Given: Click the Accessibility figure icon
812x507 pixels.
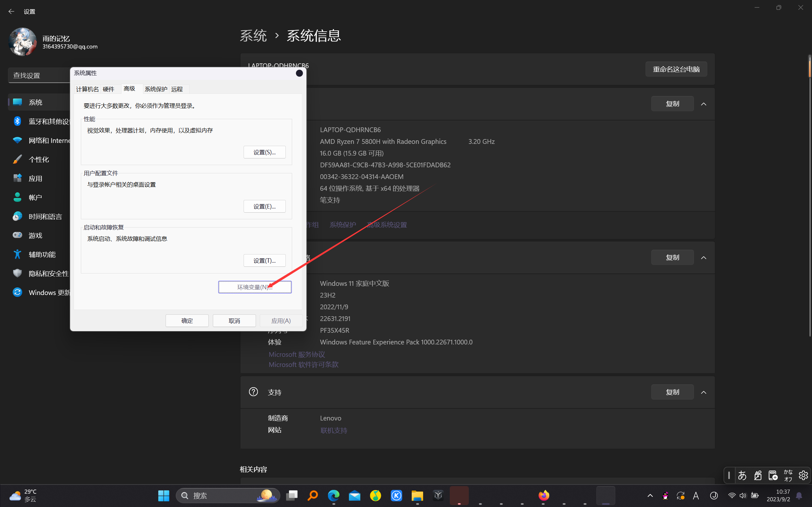Looking at the screenshot, I should 17,254.
